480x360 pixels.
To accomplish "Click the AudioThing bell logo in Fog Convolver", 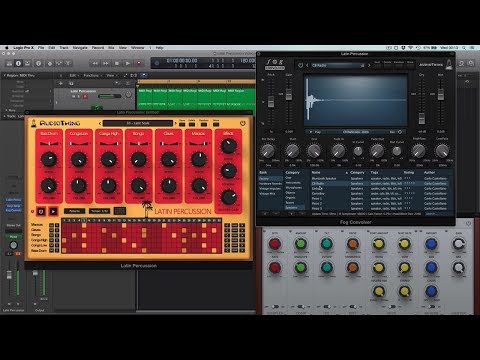I will coord(449,64).
